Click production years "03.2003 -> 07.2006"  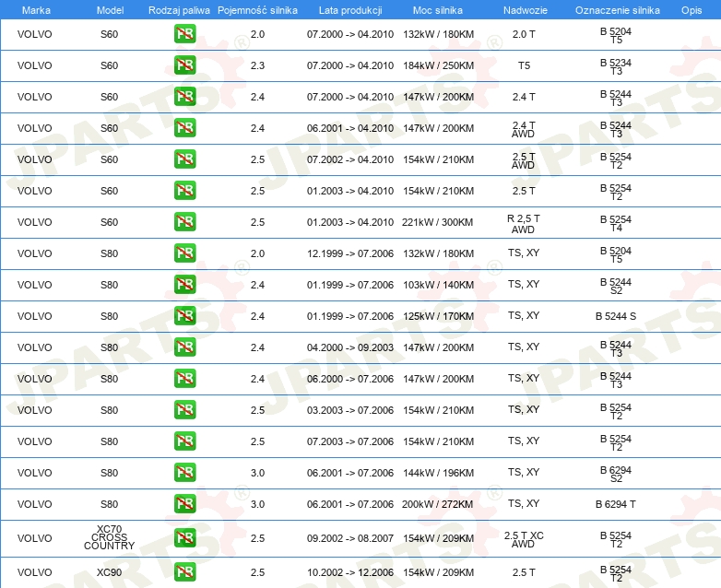coord(350,410)
